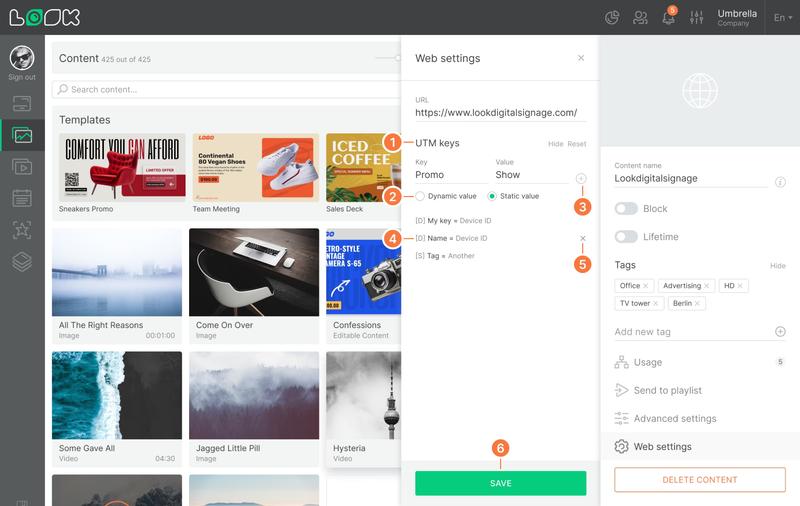Open the schedule calendar icon in sidebar
The width and height of the screenshot is (800, 506).
22,198
